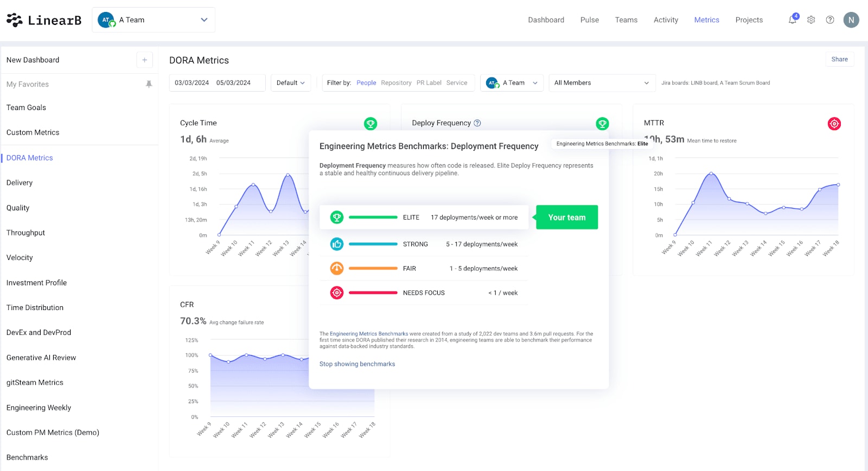This screenshot has width=868, height=471.
Task: Click the ELITE green benchmark bar
Action: [373, 217]
